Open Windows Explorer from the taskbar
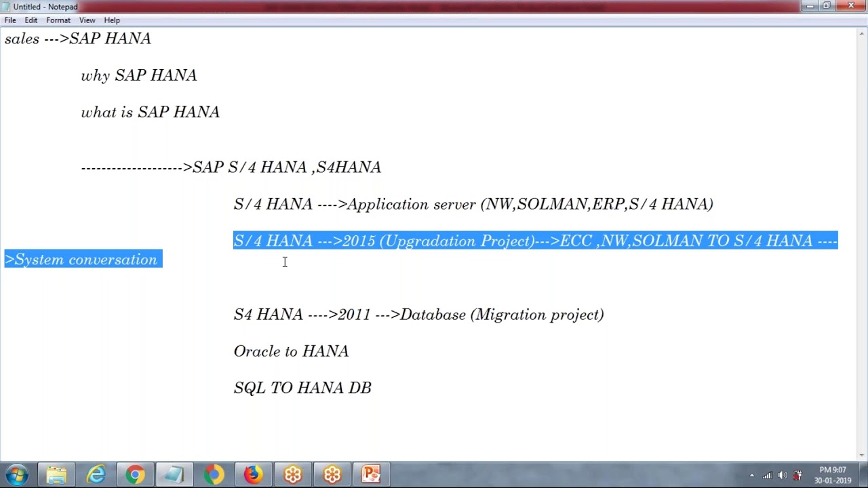Image resolution: width=868 pixels, height=488 pixels. (x=56, y=474)
